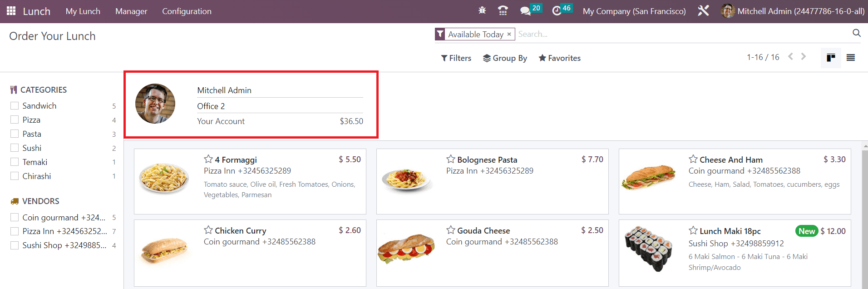Click the 1-16 / 16 pager counter
The image size is (868, 289).
point(763,57)
